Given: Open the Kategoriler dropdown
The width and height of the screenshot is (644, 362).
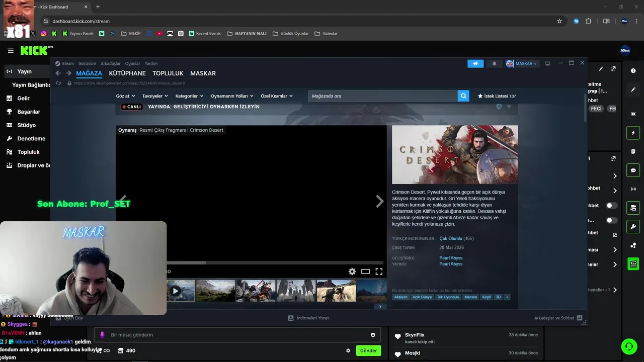Looking at the screenshot, I should pyautogui.click(x=189, y=96).
